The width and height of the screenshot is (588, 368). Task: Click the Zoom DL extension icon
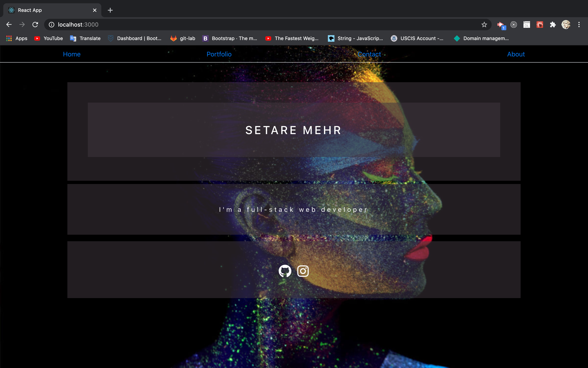tap(527, 25)
